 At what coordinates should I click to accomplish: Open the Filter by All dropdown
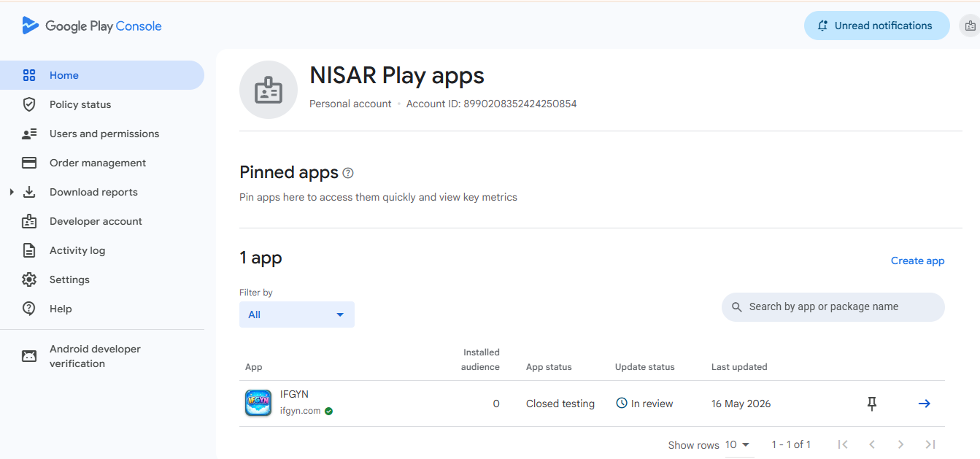tap(297, 315)
